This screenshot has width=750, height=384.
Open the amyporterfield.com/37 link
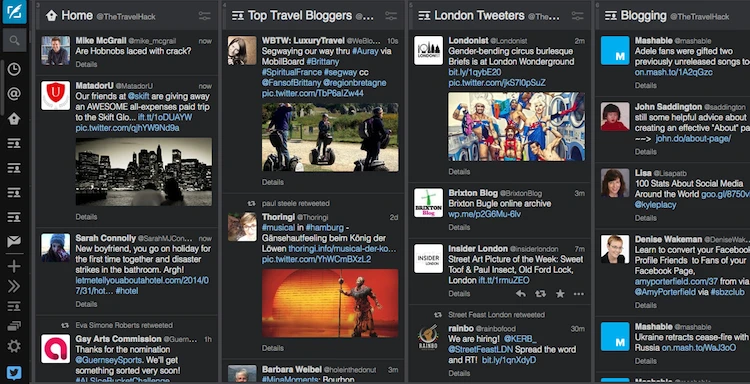tap(676, 282)
